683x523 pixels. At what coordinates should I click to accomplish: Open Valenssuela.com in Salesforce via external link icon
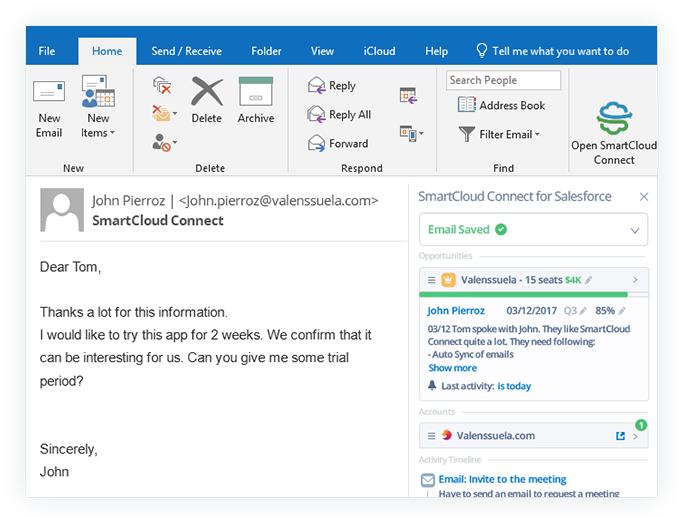coord(620,436)
